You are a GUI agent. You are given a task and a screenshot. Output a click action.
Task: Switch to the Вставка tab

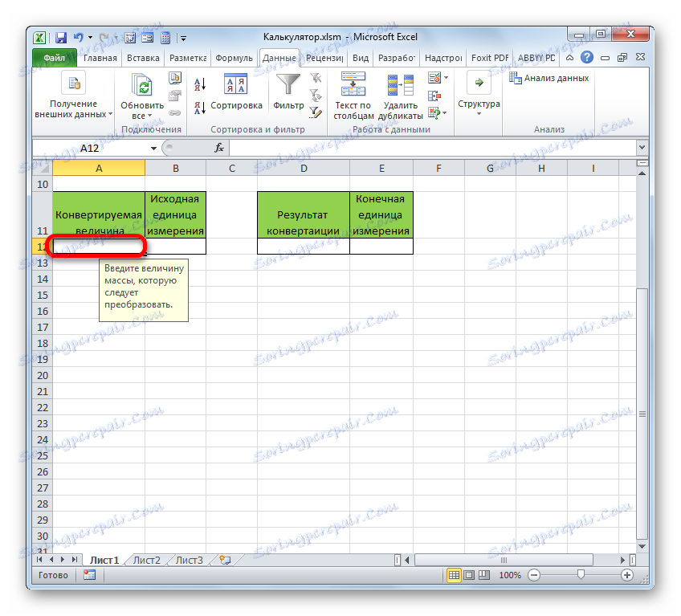click(x=143, y=58)
